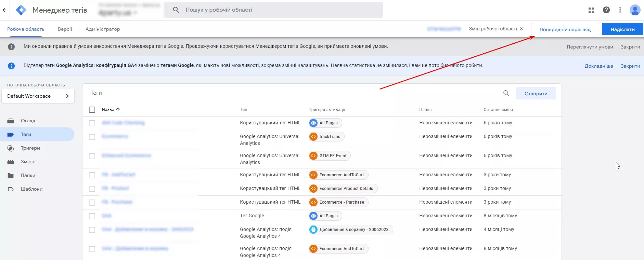Check the row with trackTrans trigger
Screen dimensions: 644x260
pyautogui.click(x=92, y=137)
